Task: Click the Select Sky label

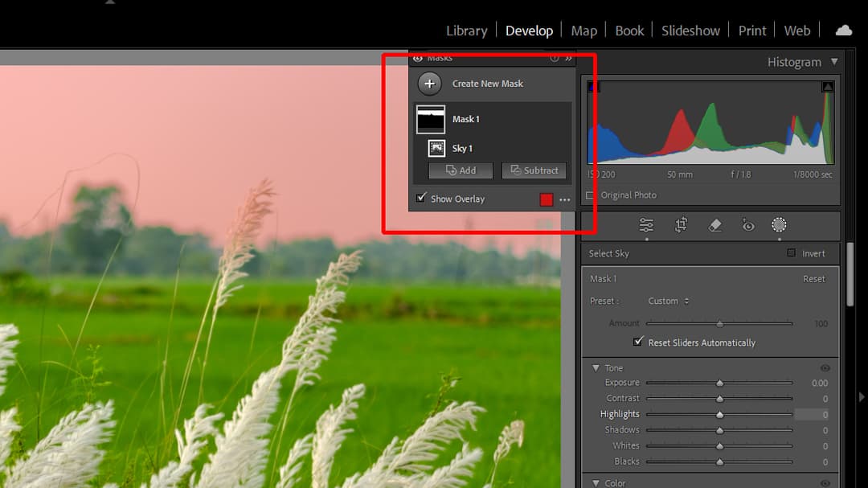Action: [608, 253]
